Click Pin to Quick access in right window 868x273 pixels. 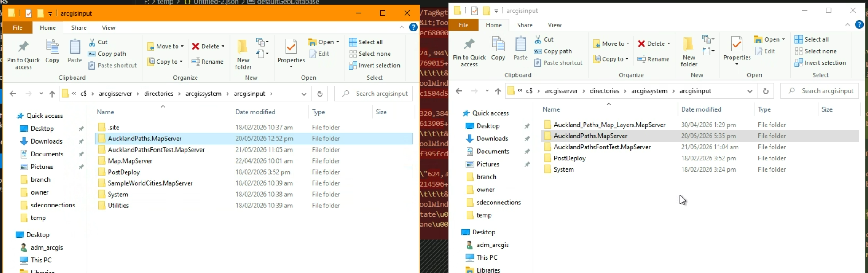click(x=469, y=52)
